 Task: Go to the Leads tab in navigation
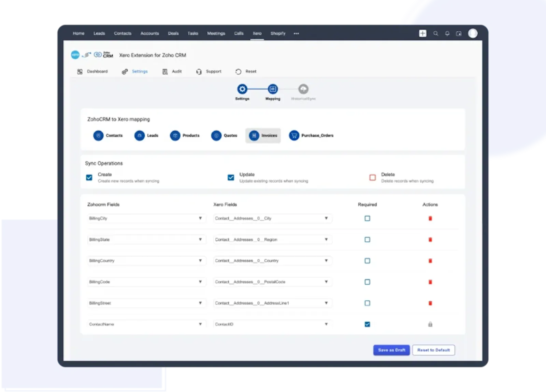pos(99,33)
